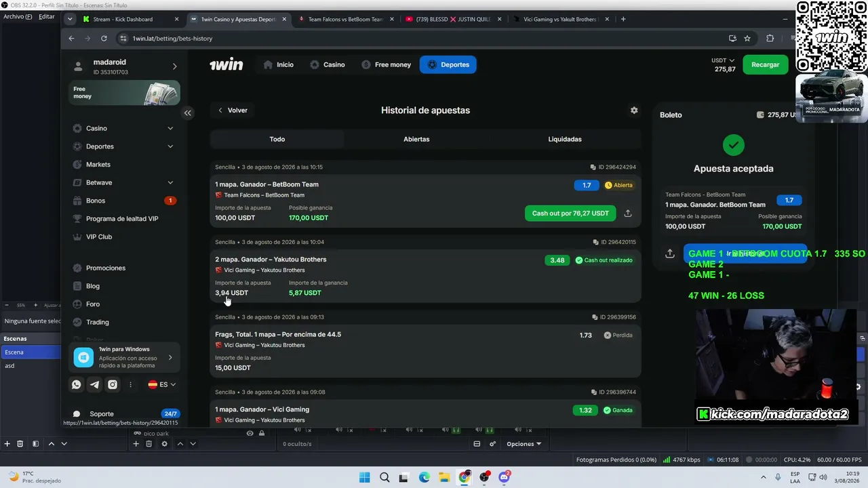The width and height of the screenshot is (868, 488).
Task: Open Bonos in sidebar
Action: [x=124, y=201]
